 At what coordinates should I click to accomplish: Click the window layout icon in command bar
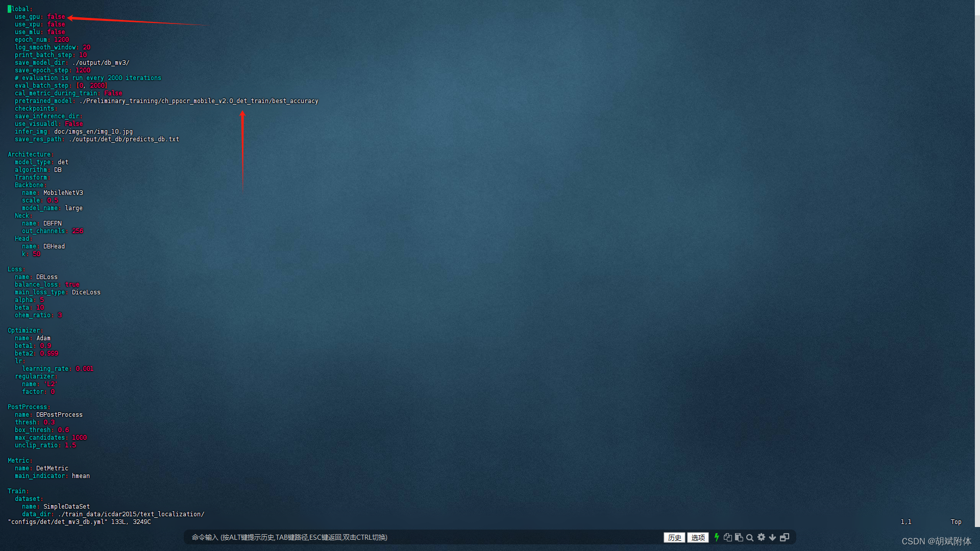pyautogui.click(x=785, y=537)
